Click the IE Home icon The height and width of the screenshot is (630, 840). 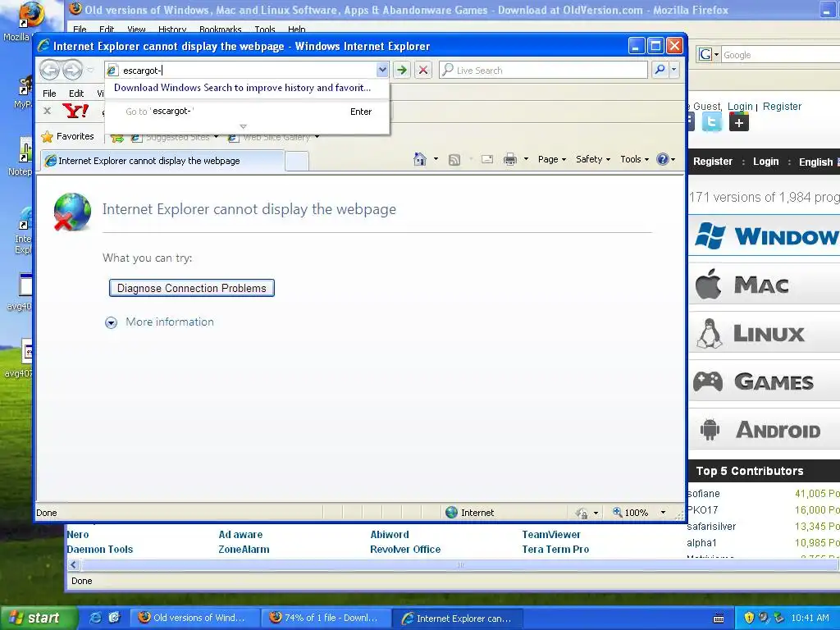(x=420, y=159)
